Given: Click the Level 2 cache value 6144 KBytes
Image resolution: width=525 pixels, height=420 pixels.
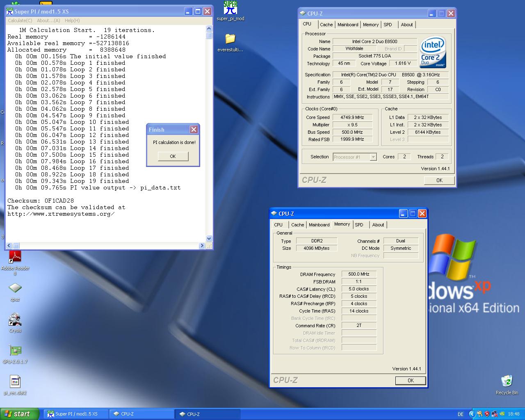Looking at the screenshot, I should click(428, 132).
